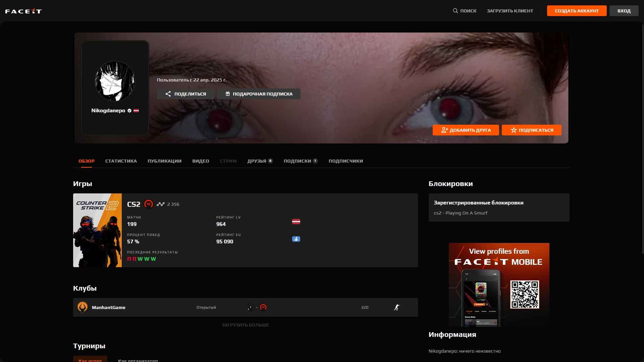Click the search magnifier icon
Screen dimensions: 644x362
[x=455, y=11]
